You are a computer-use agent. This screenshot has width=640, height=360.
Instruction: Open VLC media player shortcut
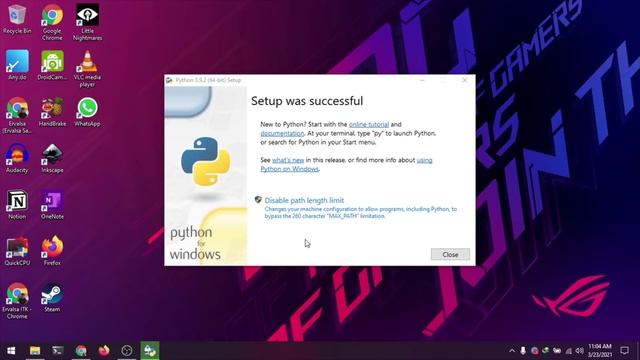coord(87,69)
